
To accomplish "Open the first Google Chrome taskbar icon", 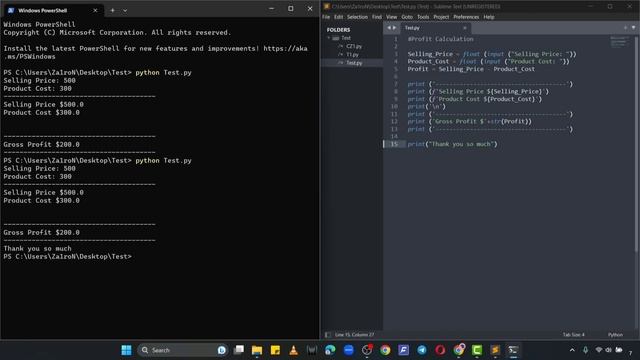I will (385, 350).
